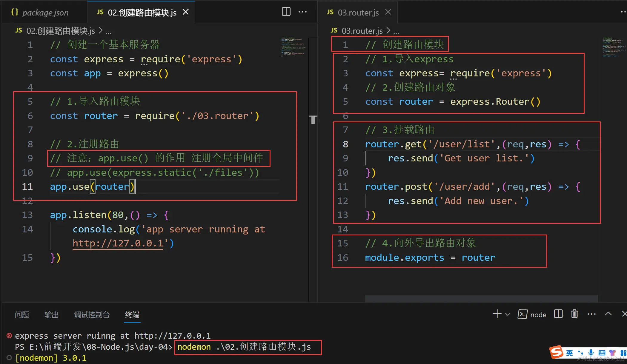Open terminal panel's more actions ellipsis

591,314
